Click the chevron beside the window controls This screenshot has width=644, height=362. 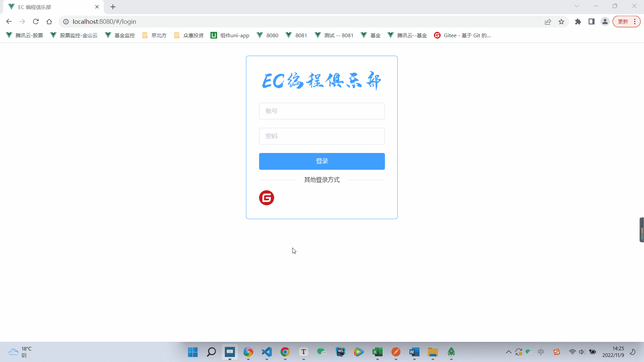577,6
